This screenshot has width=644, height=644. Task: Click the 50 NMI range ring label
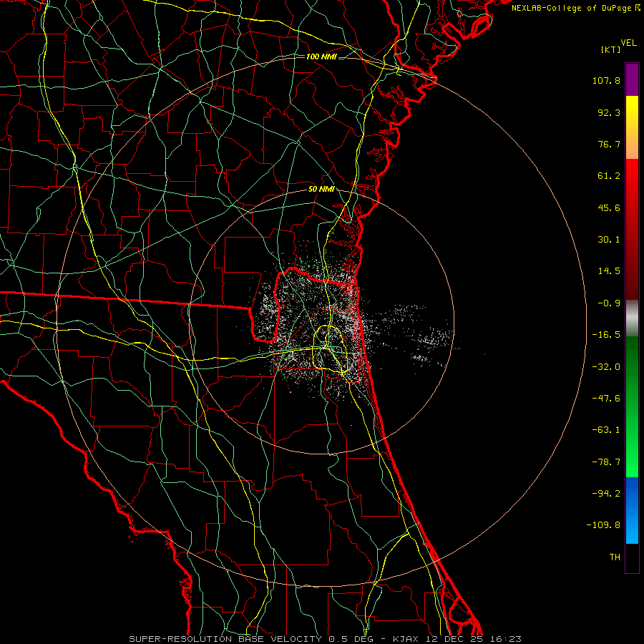pos(321,190)
